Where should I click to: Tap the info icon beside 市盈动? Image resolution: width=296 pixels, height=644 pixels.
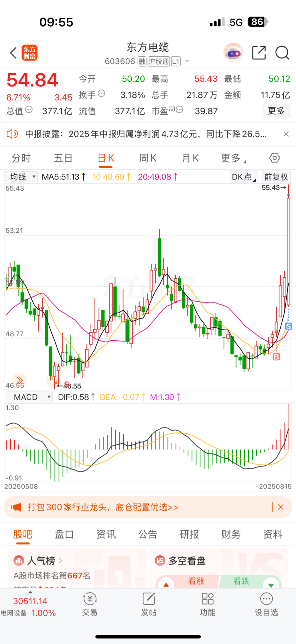point(179,110)
